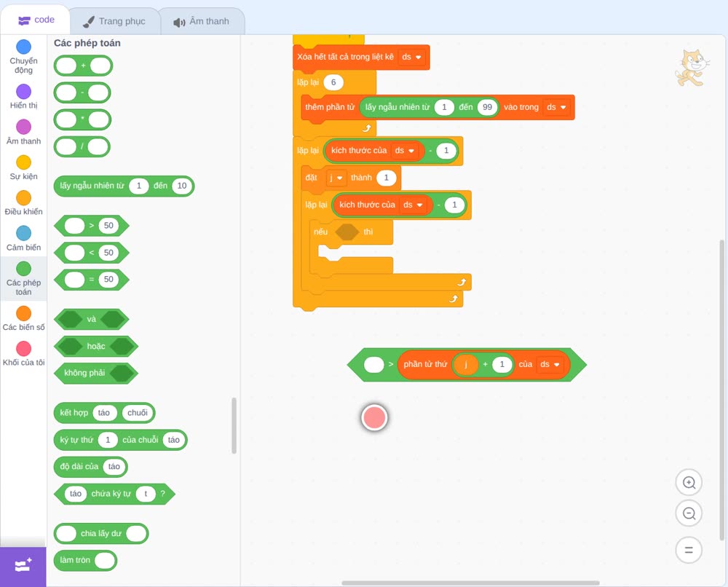728x587 pixels.
Task: Zoom out the workspace
Action: 689,513
